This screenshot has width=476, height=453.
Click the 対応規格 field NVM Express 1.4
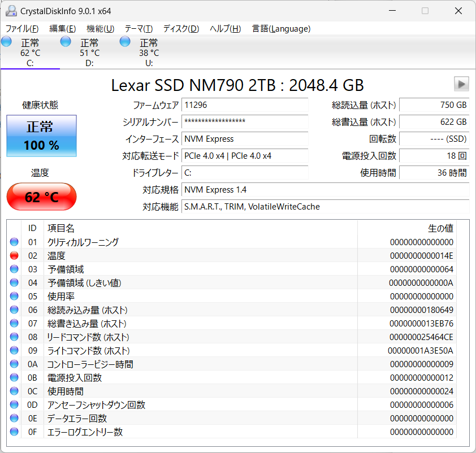[326, 190]
